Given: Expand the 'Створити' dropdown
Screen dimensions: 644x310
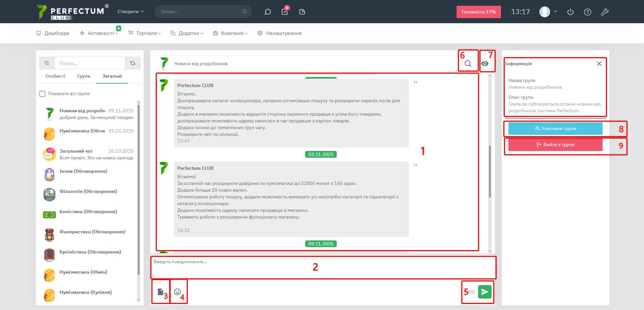Looking at the screenshot, I should tap(131, 11).
